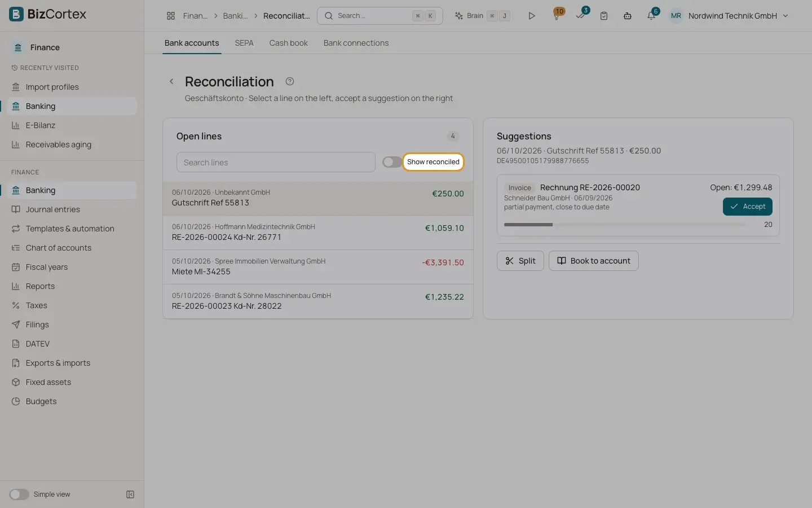Switch to the Bank connections tab
812x508 pixels.
[x=356, y=43]
